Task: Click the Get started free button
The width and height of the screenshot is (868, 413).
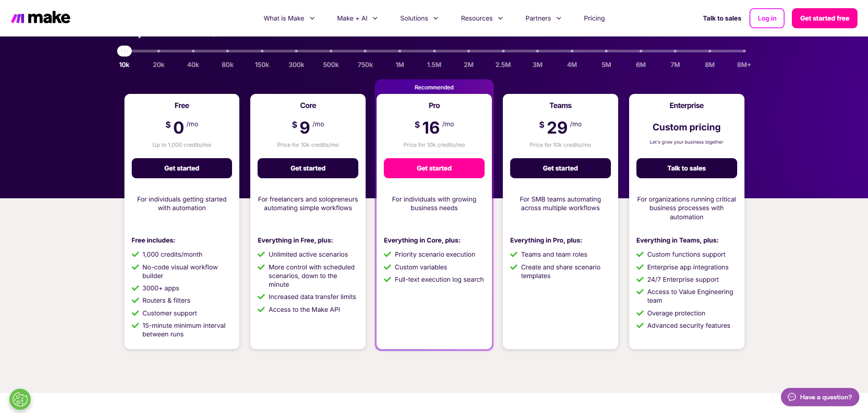Action: pos(824,18)
